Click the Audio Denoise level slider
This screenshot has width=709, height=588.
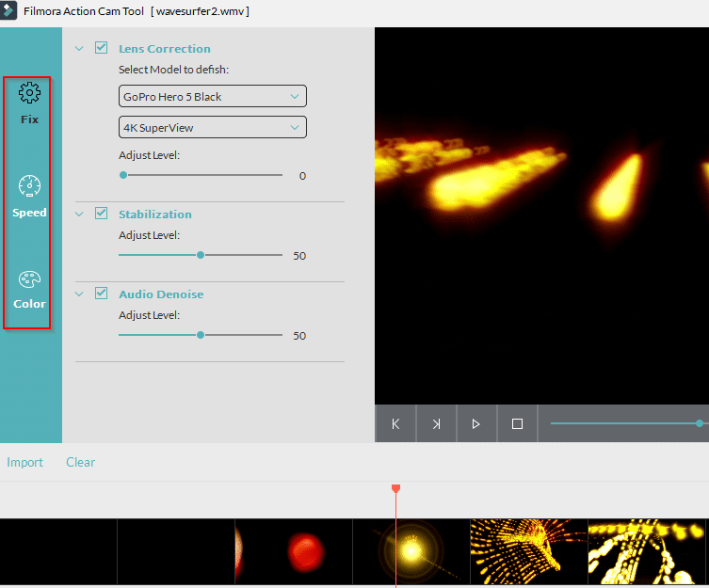[201, 335]
